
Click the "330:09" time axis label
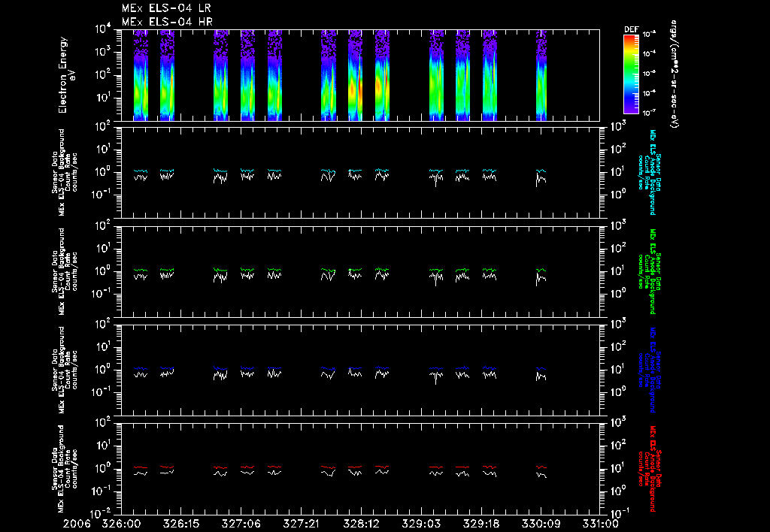(x=540, y=524)
